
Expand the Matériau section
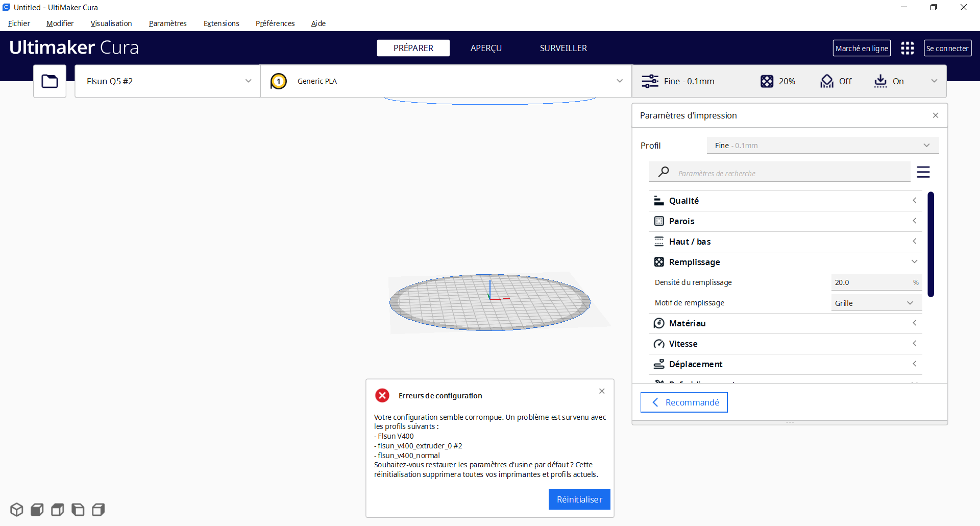[915, 323]
